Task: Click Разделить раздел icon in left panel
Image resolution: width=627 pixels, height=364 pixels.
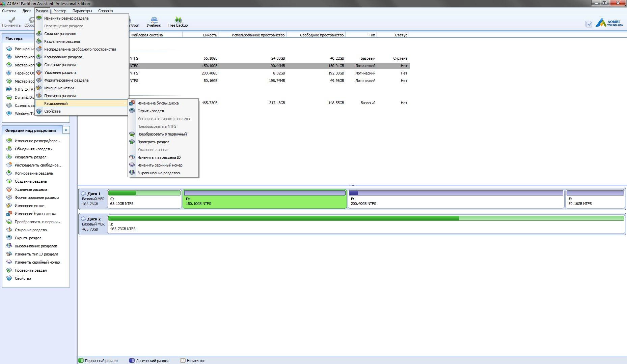Action: (9, 157)
